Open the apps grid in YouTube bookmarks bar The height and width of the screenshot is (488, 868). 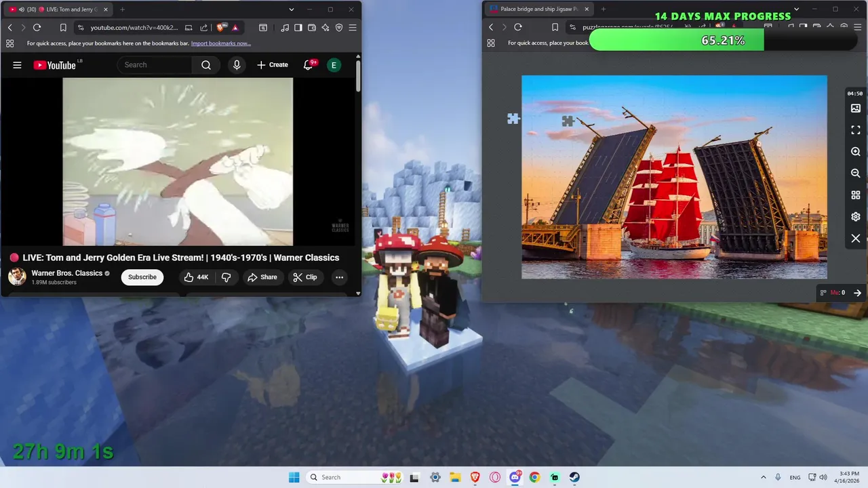pyautogui.click(x=9, y=43)
